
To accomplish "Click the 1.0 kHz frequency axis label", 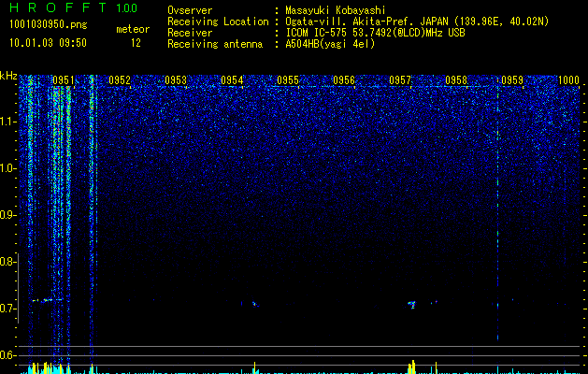I will (x=7, y=168).
